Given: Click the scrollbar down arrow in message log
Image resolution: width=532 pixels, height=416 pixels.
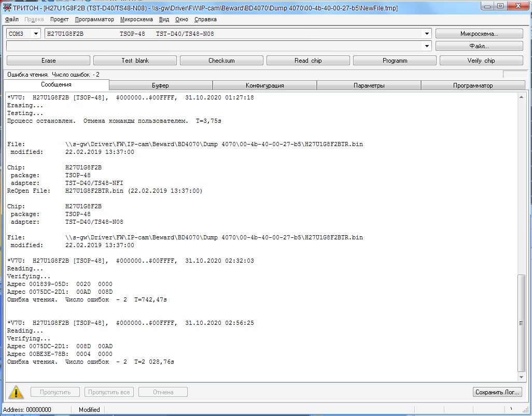Looking at the screenshot, I should pyautogui.click(x=521, y=377).
